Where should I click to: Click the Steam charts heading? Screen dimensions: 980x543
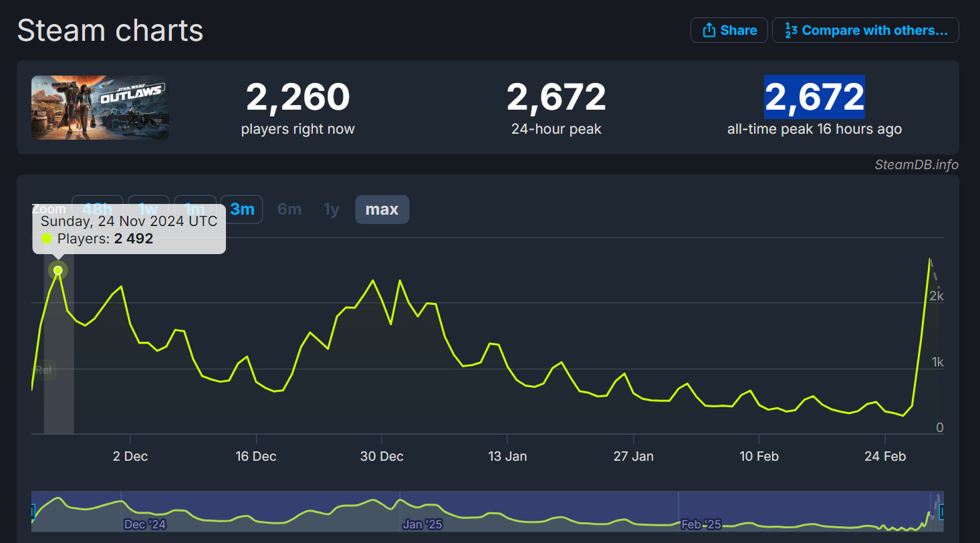tap(110, 31)
